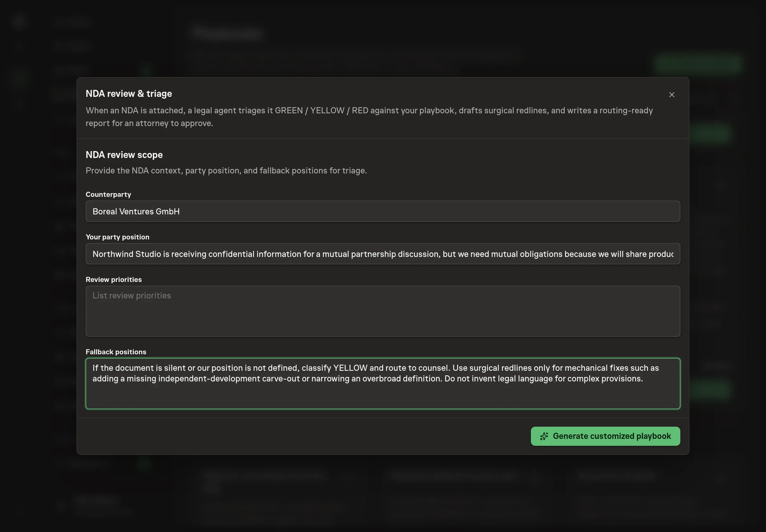The width and height of the screenshot is (766, 532).
Task: Click the 'Review priorities' label
Action: click(x=114, y=280)
